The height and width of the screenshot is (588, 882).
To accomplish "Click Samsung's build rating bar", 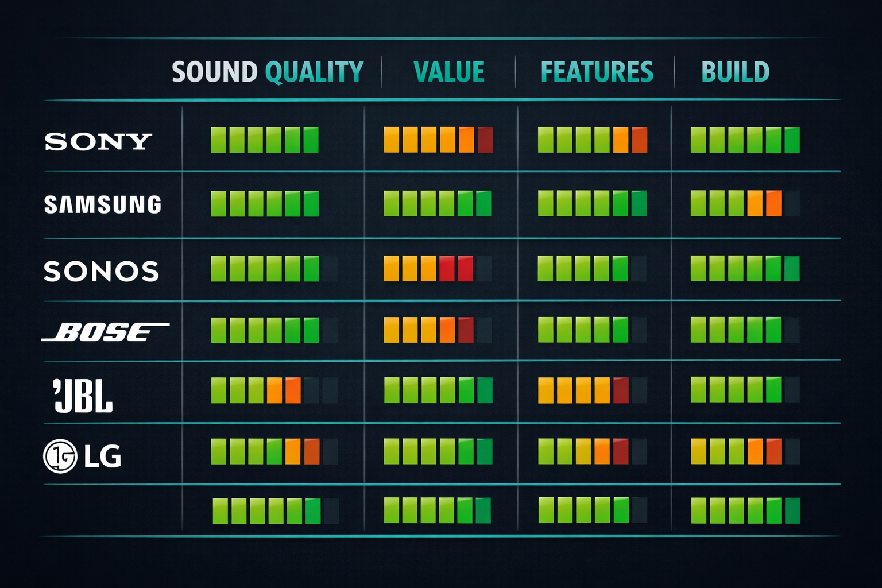I will 745,203.
